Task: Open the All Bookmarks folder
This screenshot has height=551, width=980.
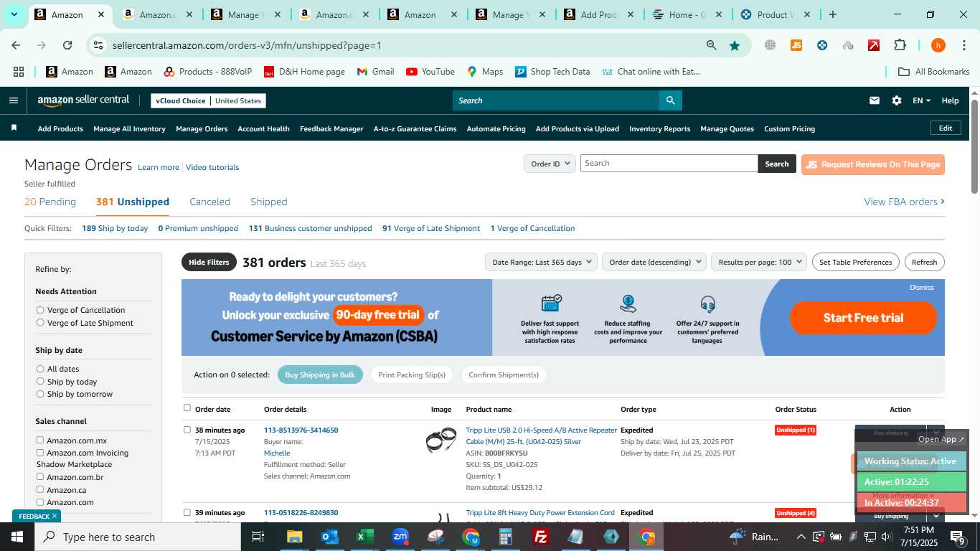Action: [x=934, y=72]
